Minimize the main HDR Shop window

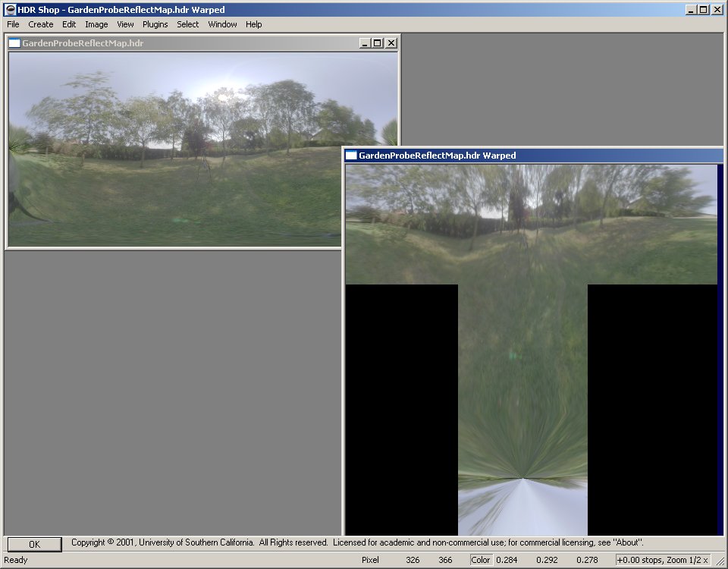(x=691, y=9)
